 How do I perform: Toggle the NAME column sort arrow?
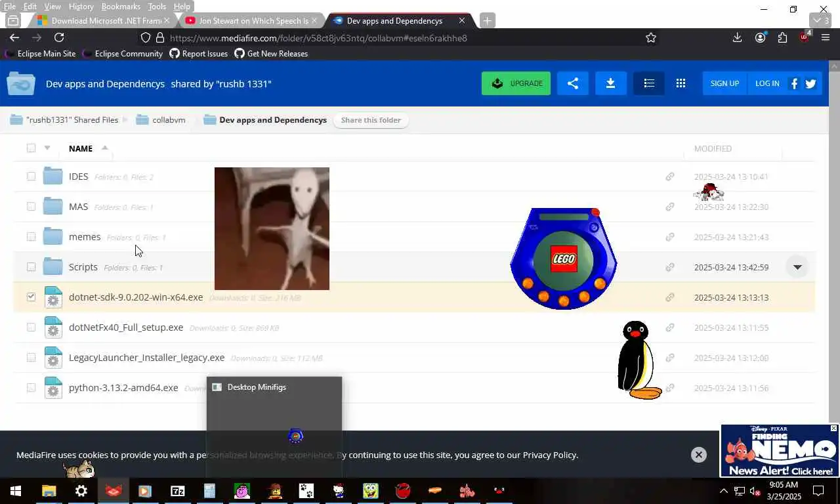104,148
